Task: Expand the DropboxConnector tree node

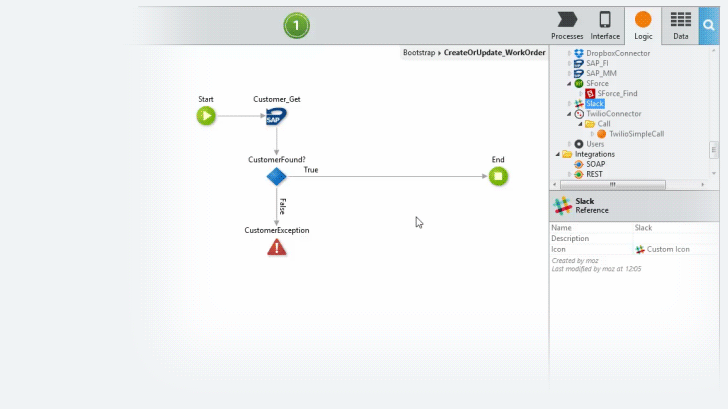Action: [x=569, y=53]
